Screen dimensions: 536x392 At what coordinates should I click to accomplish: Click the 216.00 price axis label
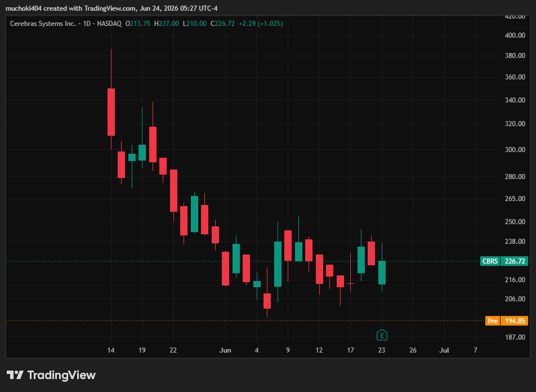pos(515,279)
